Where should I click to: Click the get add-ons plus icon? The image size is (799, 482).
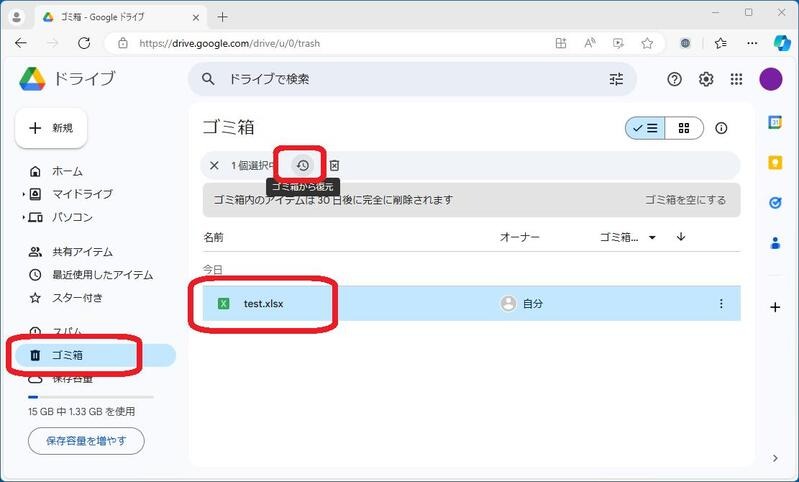pos(775,307)
